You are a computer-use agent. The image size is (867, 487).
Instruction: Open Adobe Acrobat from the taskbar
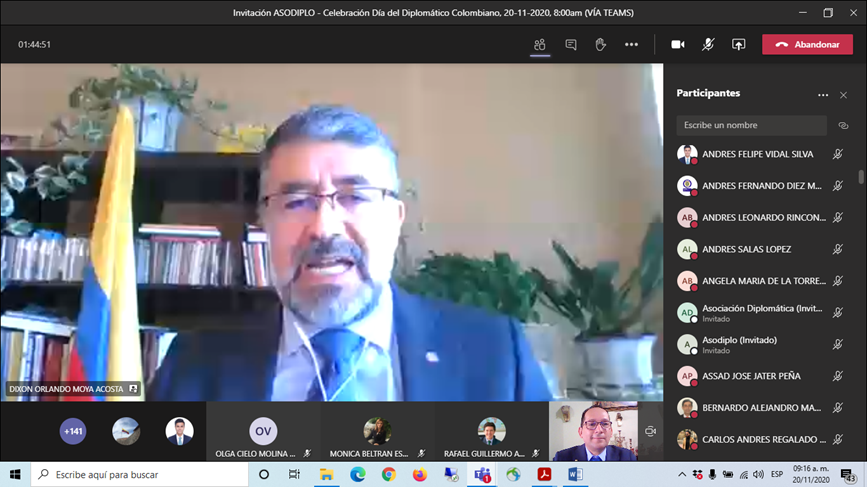pyautogui.click(x=544, y=475)
